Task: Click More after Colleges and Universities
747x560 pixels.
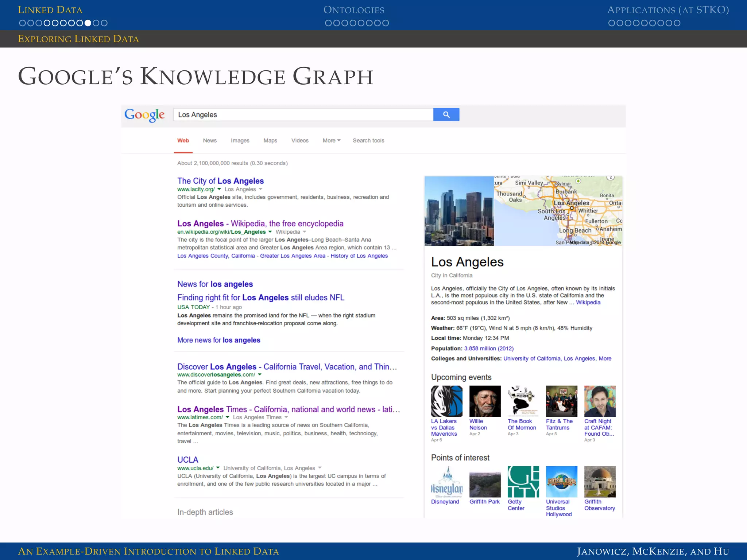Action: click(x=605, y=359)
